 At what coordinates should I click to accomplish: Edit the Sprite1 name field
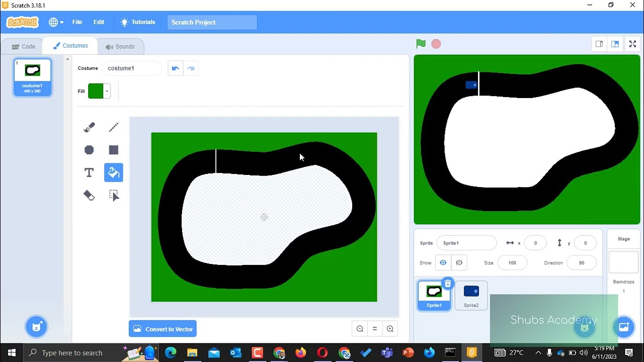(x=466, y=243)
